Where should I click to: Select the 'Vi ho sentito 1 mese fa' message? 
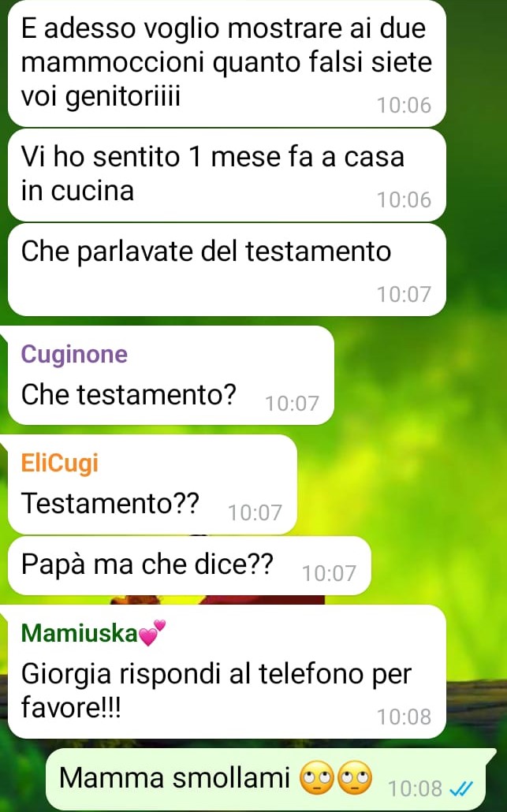227,176
